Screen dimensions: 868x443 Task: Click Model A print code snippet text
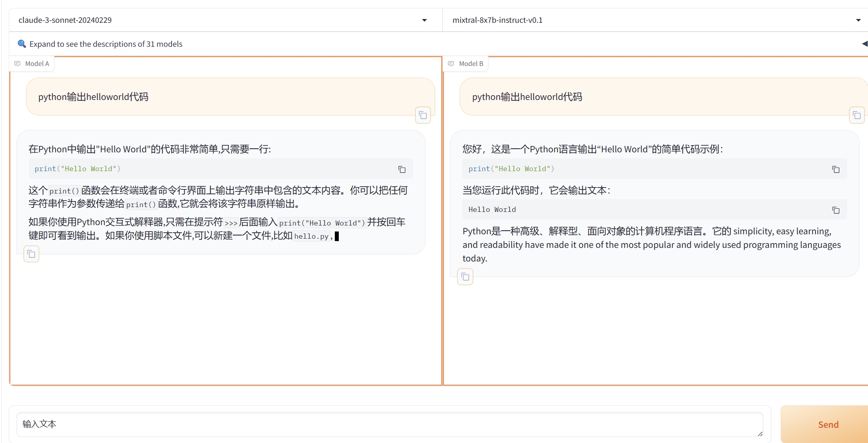[x=77, y=169]
